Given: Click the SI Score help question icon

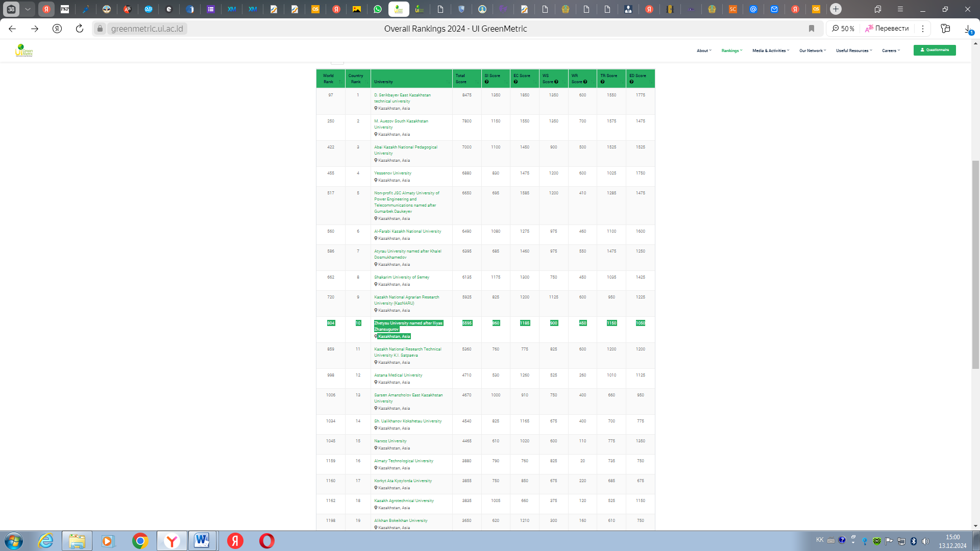Looking at the screenshot, I should tap(486, 82).
